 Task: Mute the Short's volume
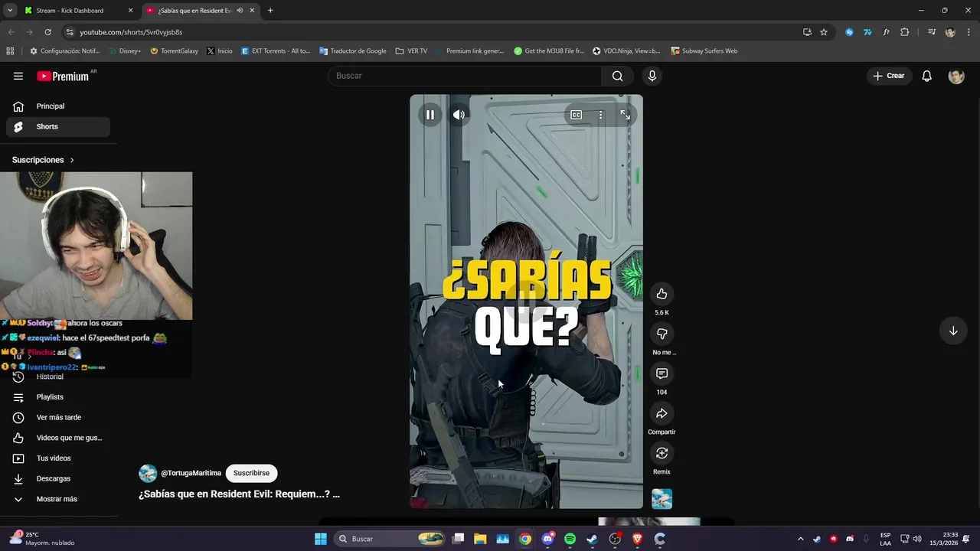tap(459, 115)
